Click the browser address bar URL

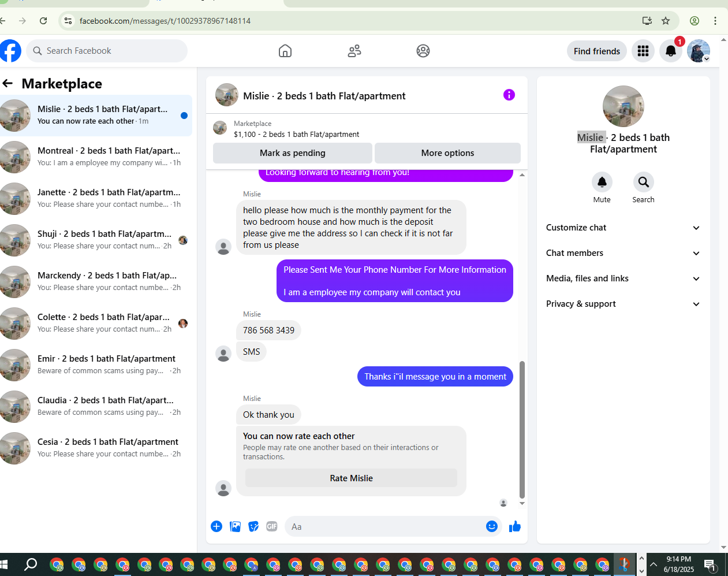tap(165, 21)
